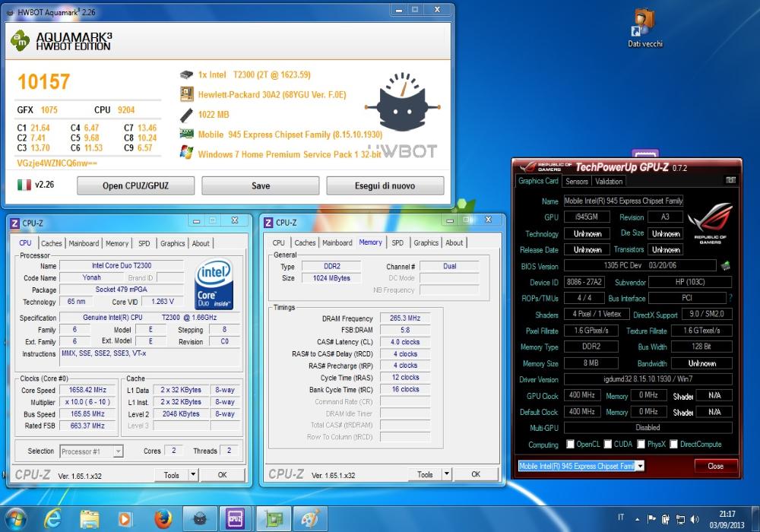Click the Windows flag icon beside Windows 7 Home Premium

[x=187, y=153]
